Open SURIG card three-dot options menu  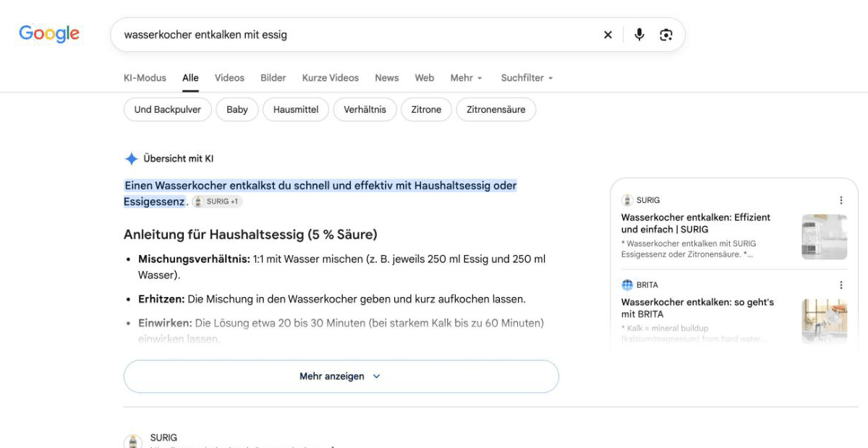841,200
